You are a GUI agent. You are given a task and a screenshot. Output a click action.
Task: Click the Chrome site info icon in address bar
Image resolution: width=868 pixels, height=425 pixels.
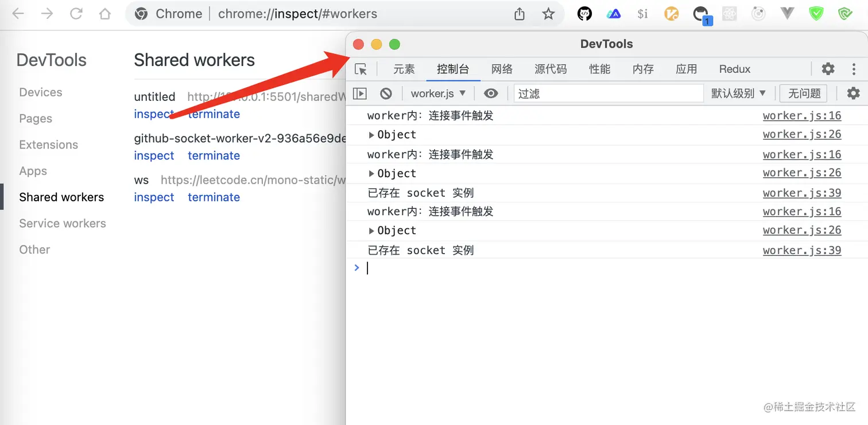coord(141,14)
